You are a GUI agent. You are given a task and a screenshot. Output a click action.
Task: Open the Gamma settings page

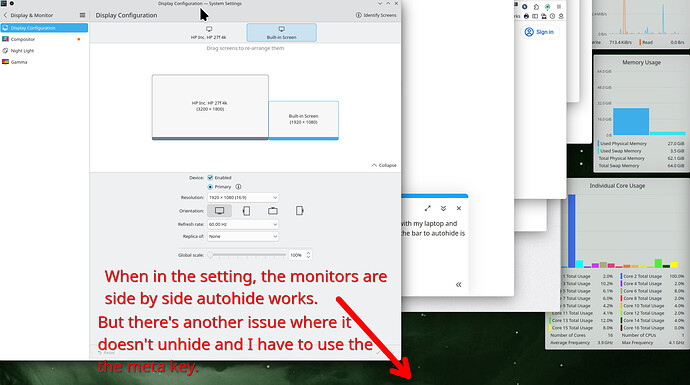pos(44,62)
